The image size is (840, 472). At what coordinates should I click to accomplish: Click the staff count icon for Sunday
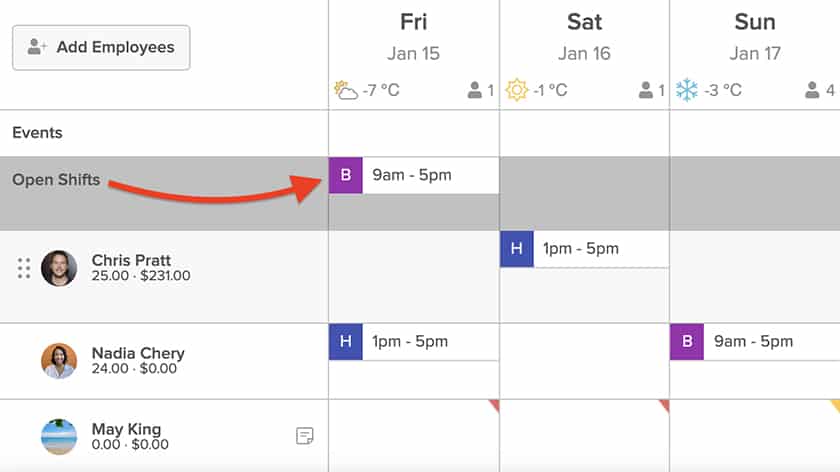[x=812, y=90]
